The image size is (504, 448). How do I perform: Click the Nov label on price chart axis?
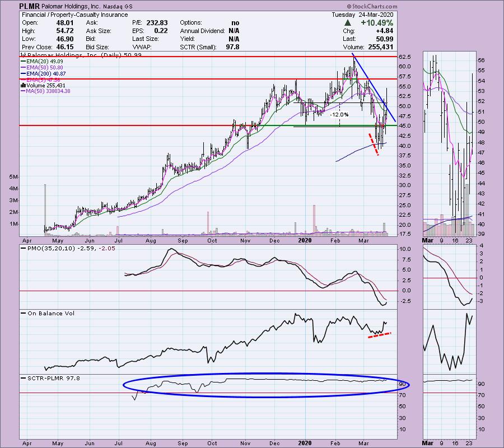[x=245, y=240]
